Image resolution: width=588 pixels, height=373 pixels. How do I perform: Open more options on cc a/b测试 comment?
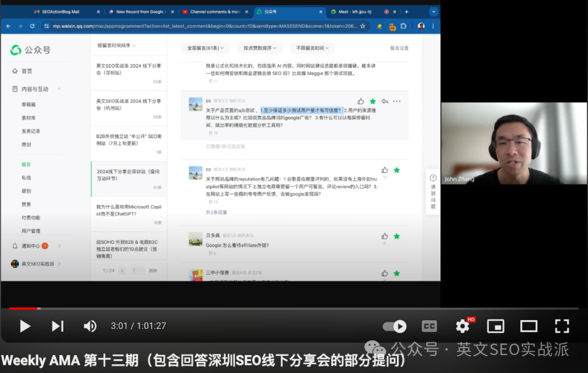(x=397, y=101)
